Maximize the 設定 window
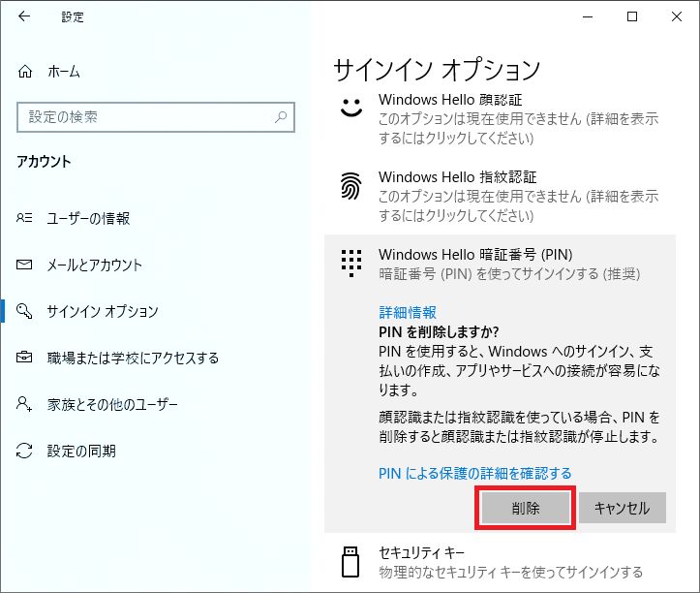The height and width of the screenshot is (593, 700). click(632, 17)
